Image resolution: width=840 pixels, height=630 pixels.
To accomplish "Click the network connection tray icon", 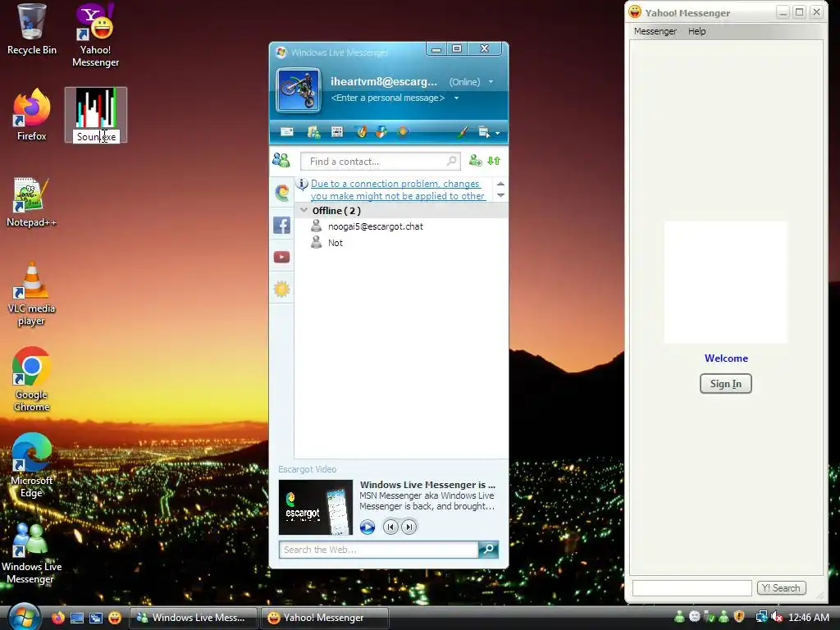I will click(x=761, y=617).
